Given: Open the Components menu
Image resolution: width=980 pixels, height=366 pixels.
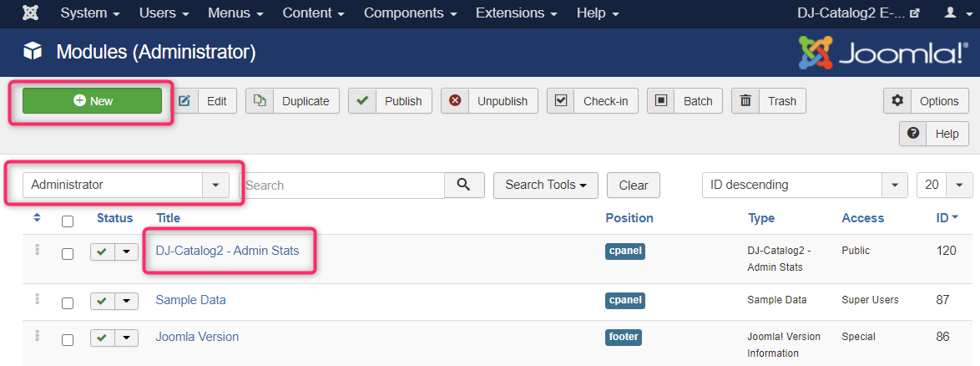Looking at the screenshot, I should [x=410, y=13].
